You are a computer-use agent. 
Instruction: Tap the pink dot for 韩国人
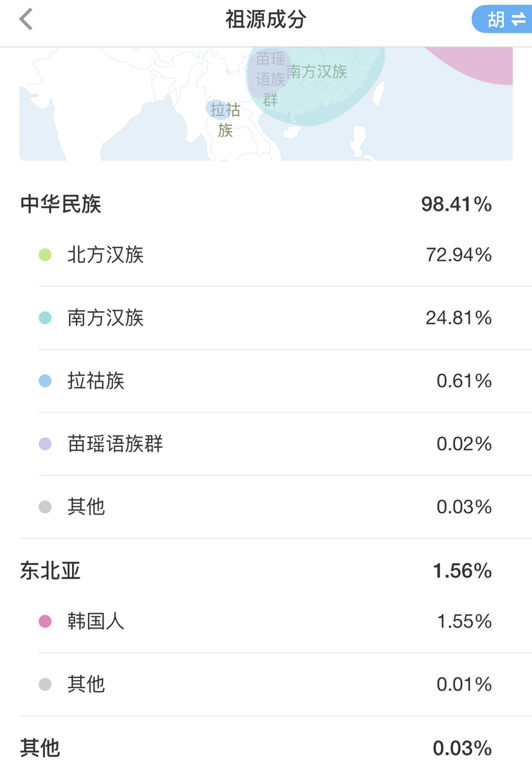point(45,622)
